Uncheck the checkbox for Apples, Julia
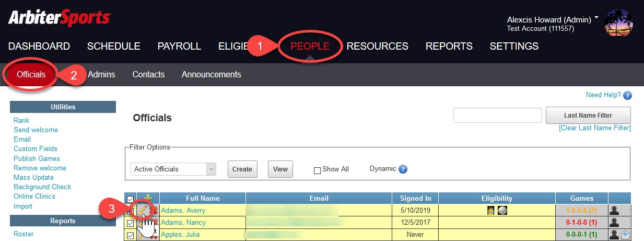644x241 pixels. click(x=130, y=235)
